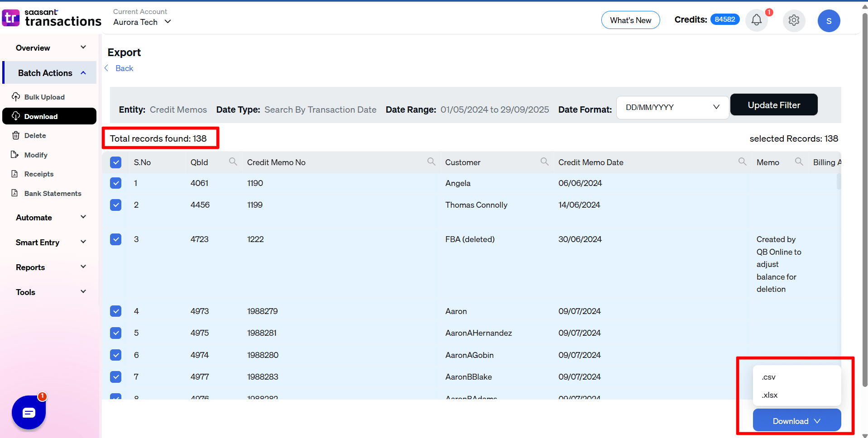Viewport: 868px width, 438px height.
Task: Open the notifications bell
Action: (756, 20)
